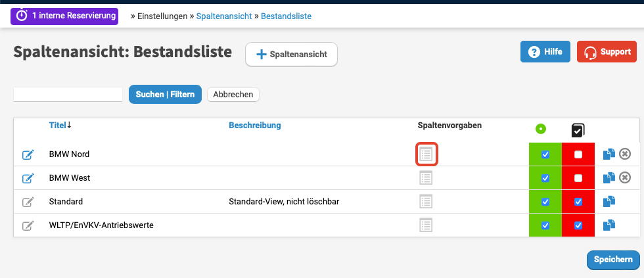Enable the red-column checkbox for BMW West
This screenshot has height=278, width=644.
[x=578, y=178]
